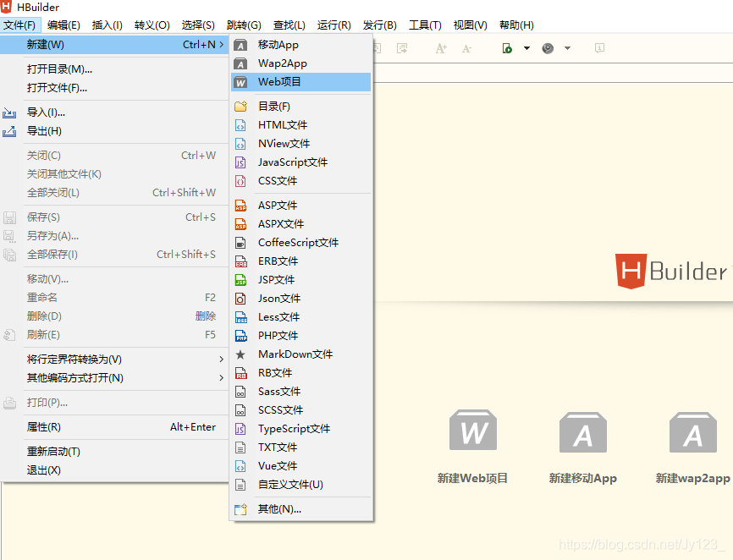The height and width of the screenshot is (560, 733).
Task: Click the JavaScript文件 JS icon
Action: (x=240, y=162)
